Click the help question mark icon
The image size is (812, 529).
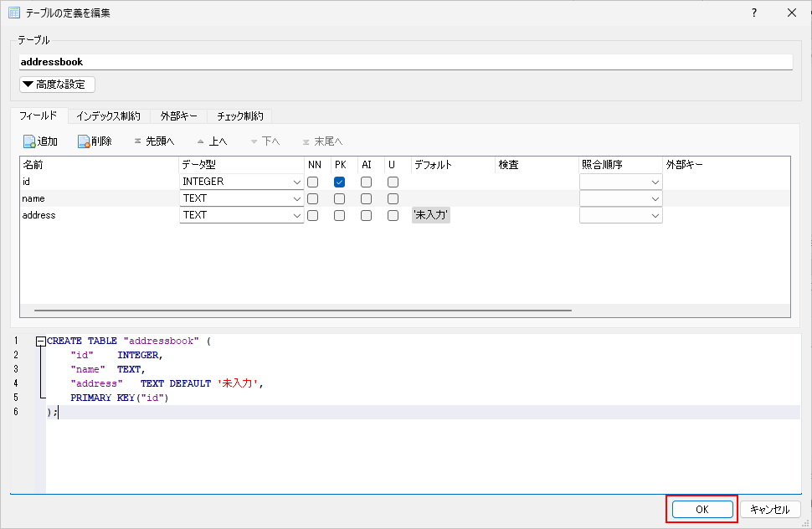pos(753,13)
